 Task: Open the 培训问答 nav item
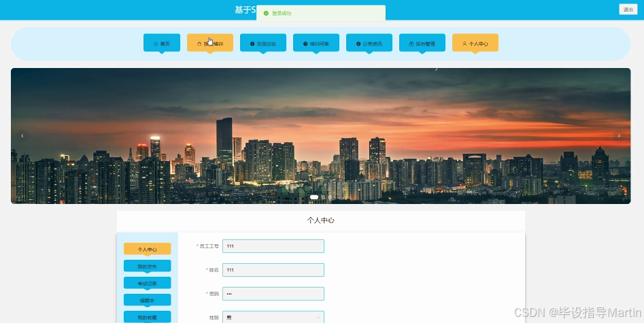(316, 43)
